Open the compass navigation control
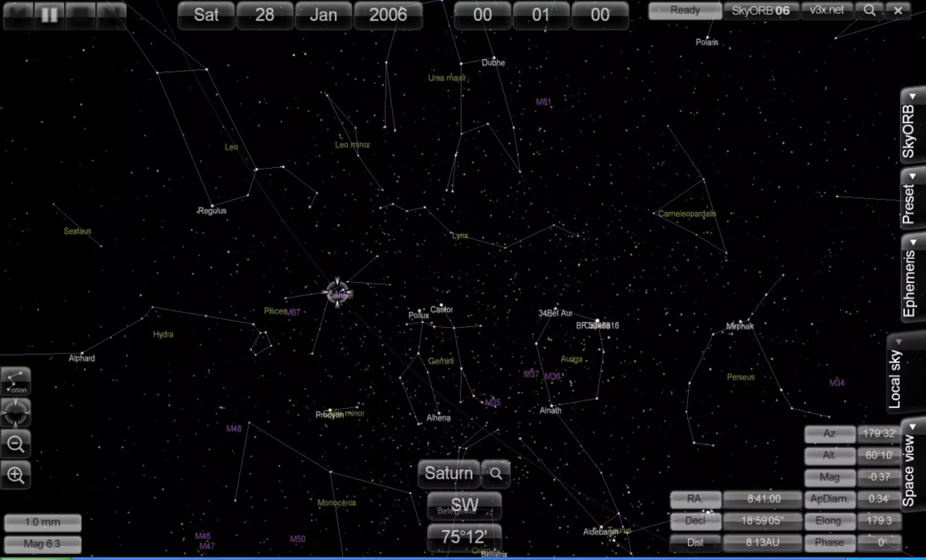926x560 pixels. (15, 412)
